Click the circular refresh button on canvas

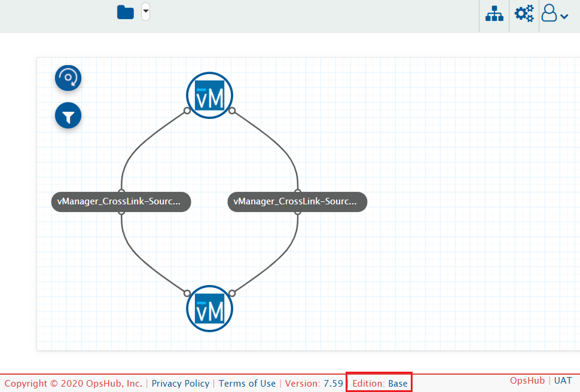[68, 78]
